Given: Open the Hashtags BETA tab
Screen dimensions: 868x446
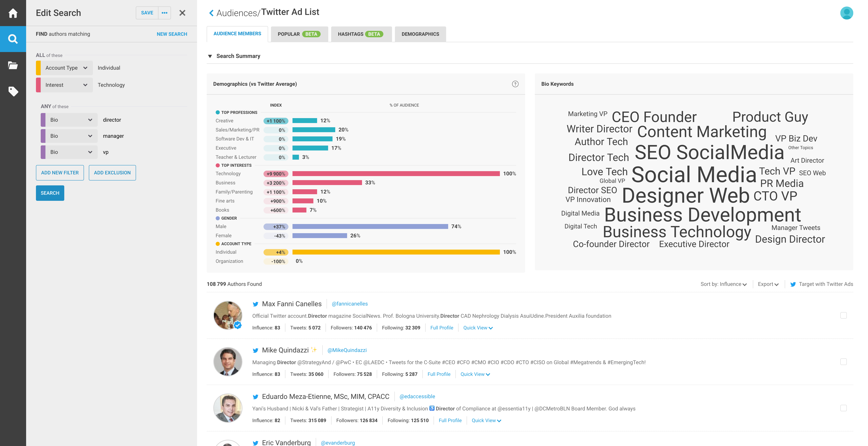Looking at the screenshot, I should (x=361, y=34).
